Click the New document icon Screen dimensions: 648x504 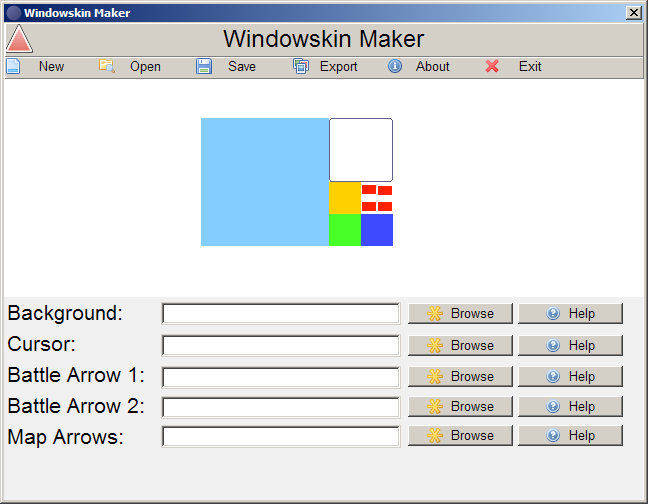13,67
